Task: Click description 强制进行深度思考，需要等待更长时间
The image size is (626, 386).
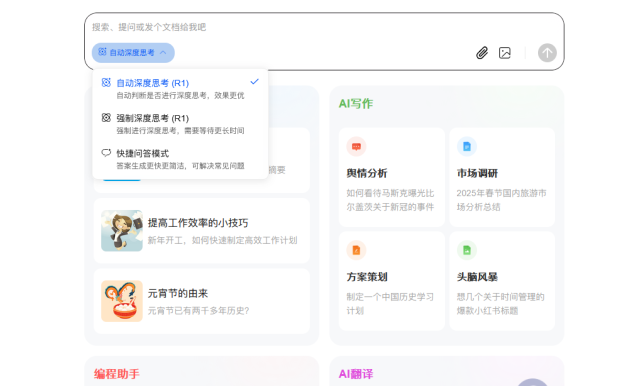Action: pyautogui.click(x=180, y=131)
